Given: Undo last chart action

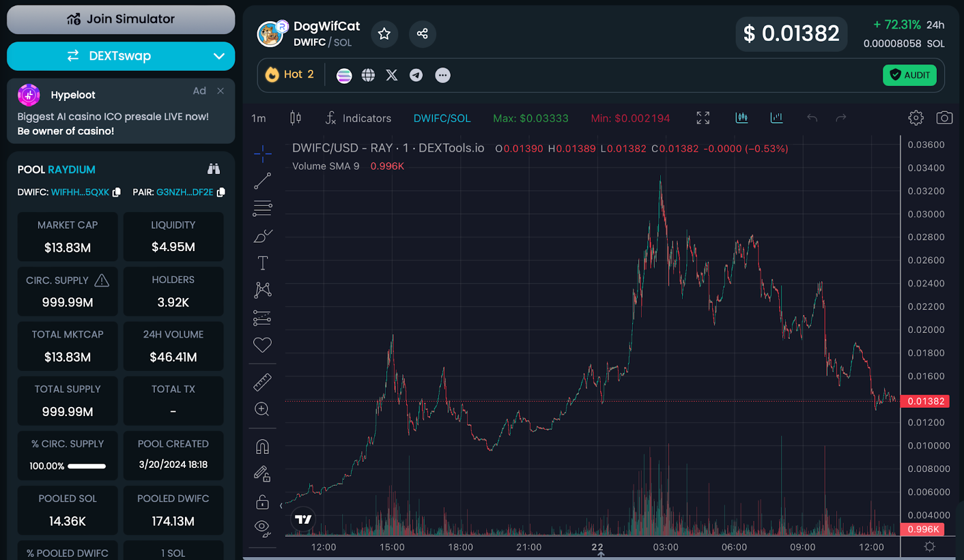Looking at the screenshot, I should tap(812, 118).
